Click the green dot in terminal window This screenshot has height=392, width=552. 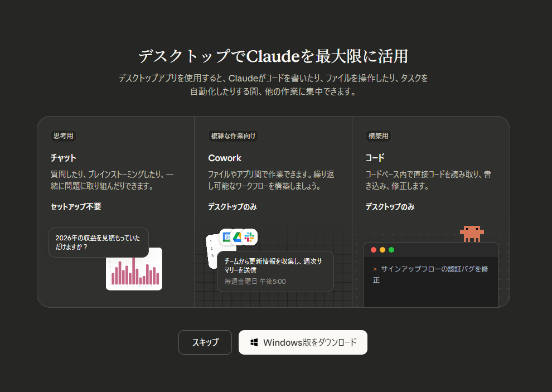391,250
